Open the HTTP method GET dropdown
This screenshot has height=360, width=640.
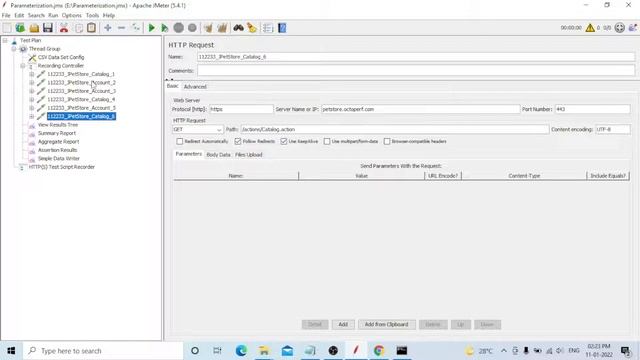coord(198,129)
